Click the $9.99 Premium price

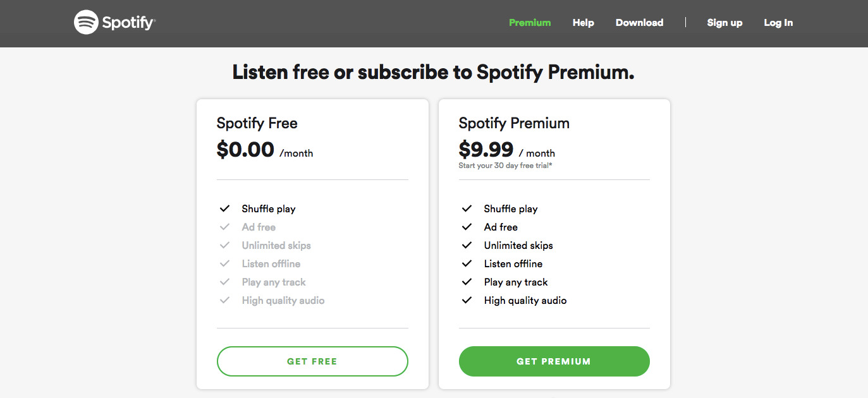(x=486, y=150)
